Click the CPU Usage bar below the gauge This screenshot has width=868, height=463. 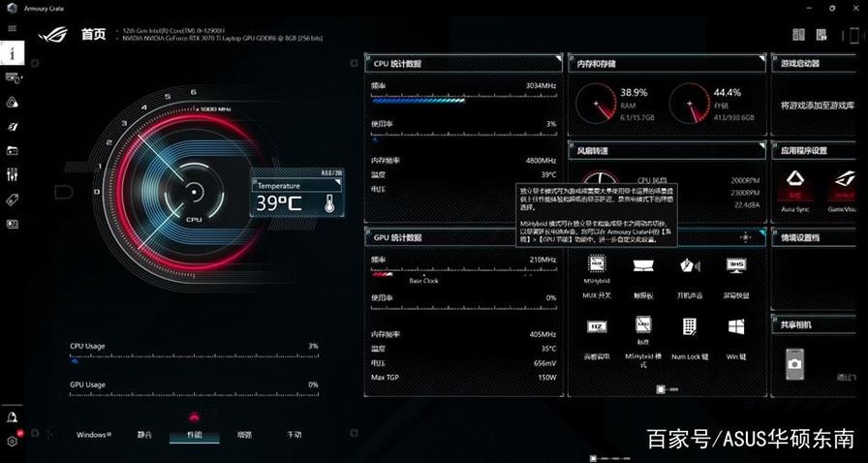(x=195, y=359)
